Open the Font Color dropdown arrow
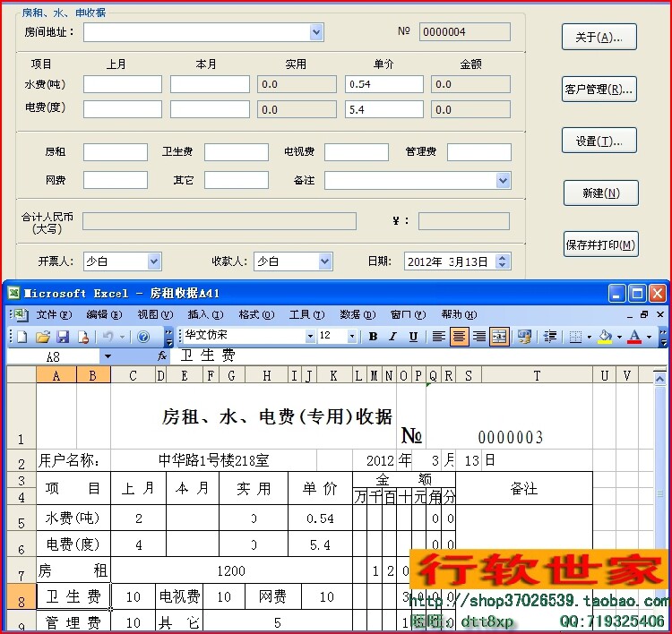 tap(649, 337)
